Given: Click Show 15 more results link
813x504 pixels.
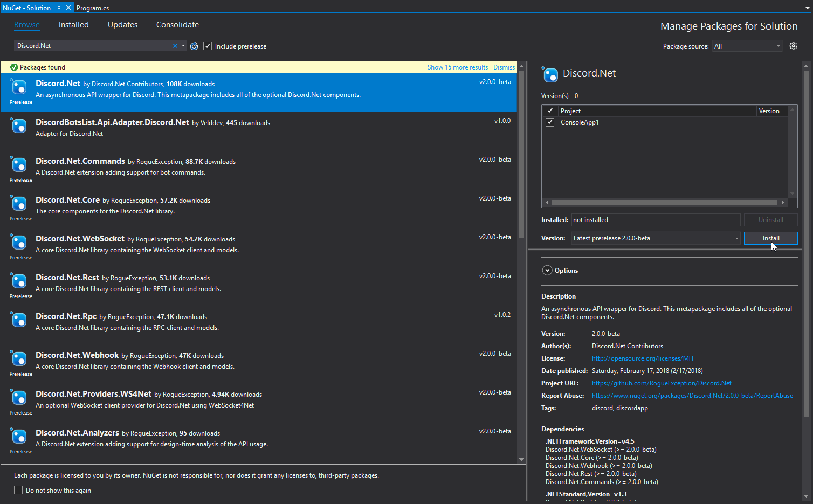Looking at the screenshot, I should [457, 67].
